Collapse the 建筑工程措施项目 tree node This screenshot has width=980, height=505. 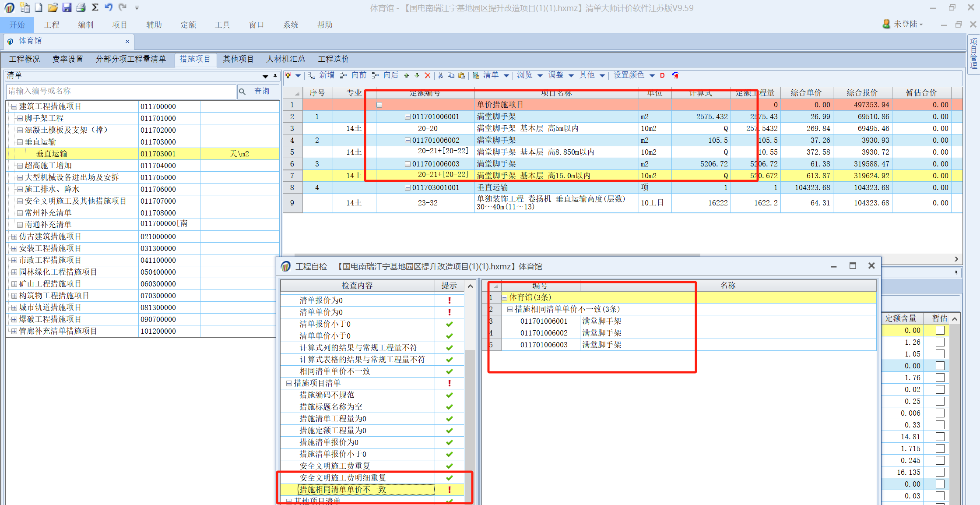pyautogui.click(x=14, y=106)
